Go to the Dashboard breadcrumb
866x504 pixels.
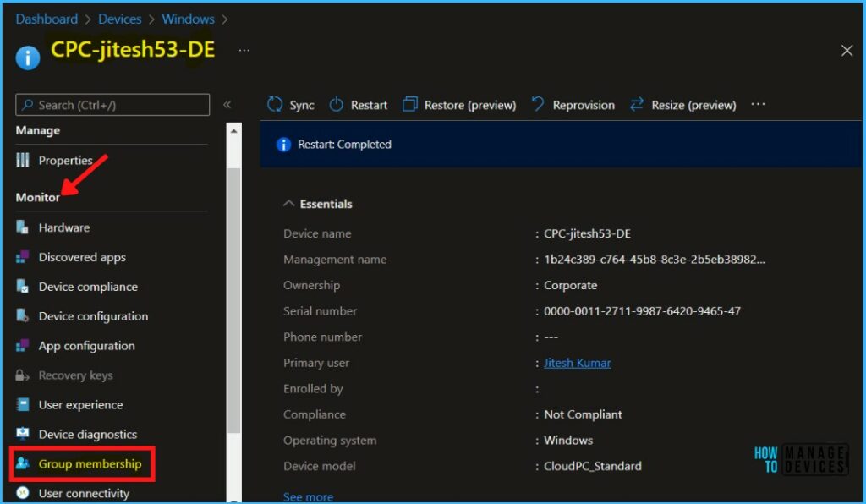(x=47, y=19)
